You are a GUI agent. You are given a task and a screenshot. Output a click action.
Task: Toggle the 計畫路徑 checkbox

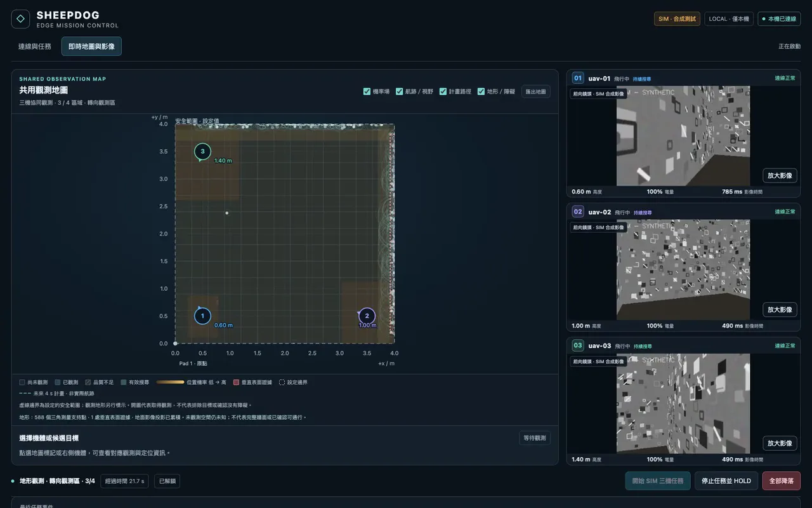tap(443, 91)
